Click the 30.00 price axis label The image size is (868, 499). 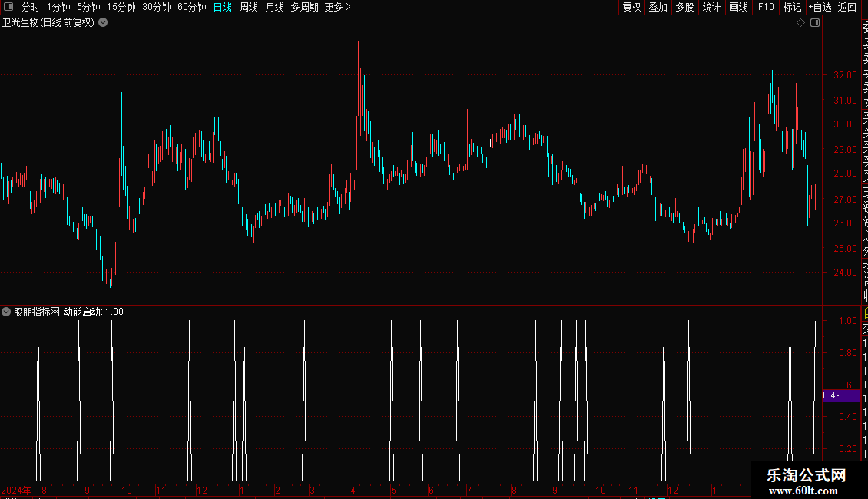tap(845, 124)
